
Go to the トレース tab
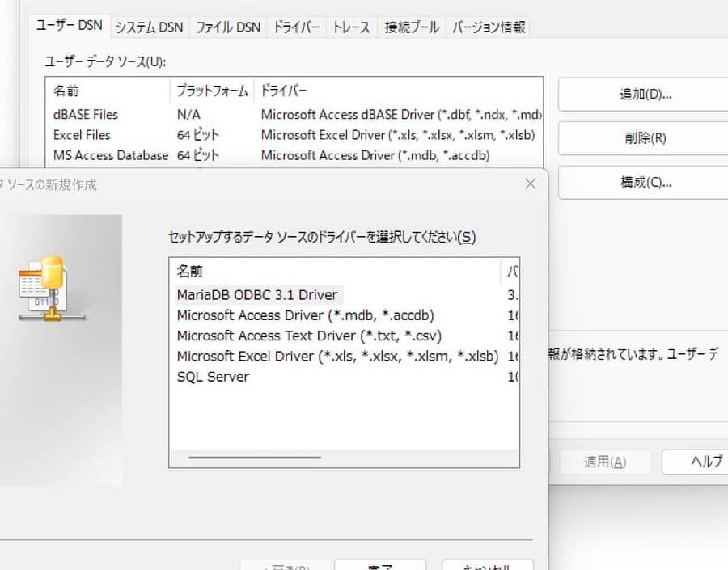(x=351, y=27)
